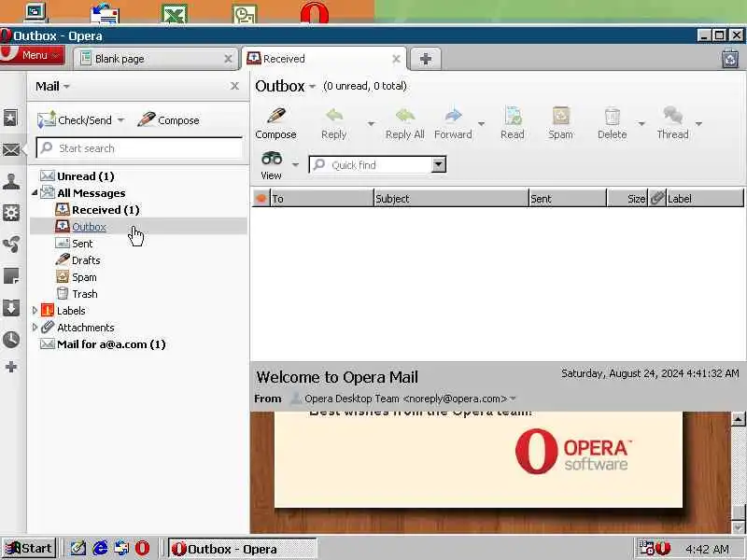
Task: Expand the Reply dropdown arrow
Action: click(371, 124)
